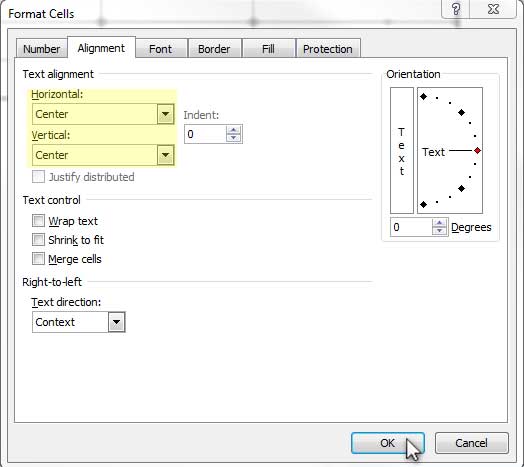The image size is (524, 467).
Task: Click the upper 45 degree orientation diamond
Action: point(462,112)
